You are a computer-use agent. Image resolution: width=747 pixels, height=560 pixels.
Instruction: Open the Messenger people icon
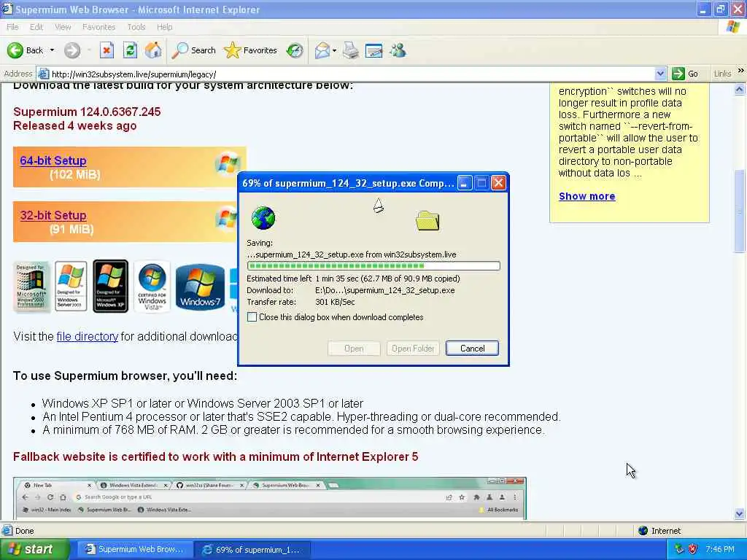click(398, 50)
